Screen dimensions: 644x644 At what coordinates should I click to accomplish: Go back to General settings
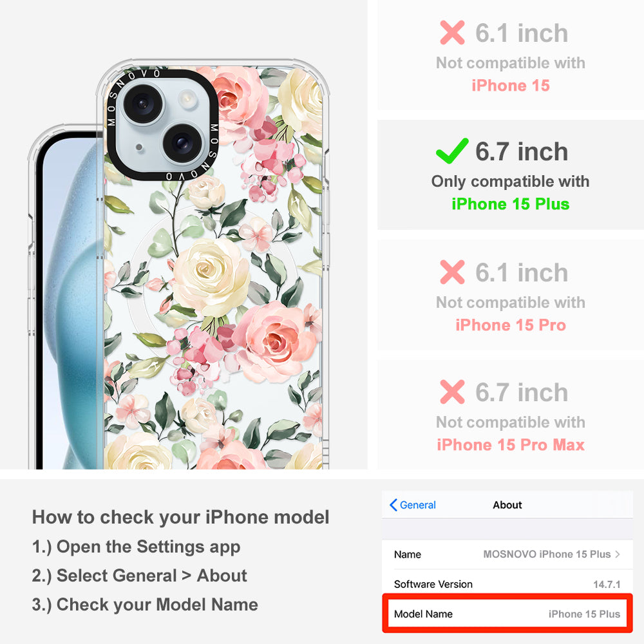(x=413, y=505)
